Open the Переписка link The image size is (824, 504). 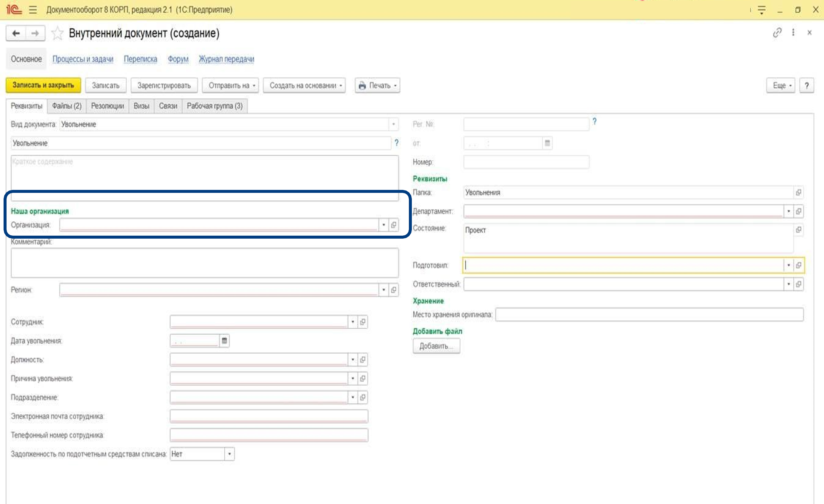(141, 59)
